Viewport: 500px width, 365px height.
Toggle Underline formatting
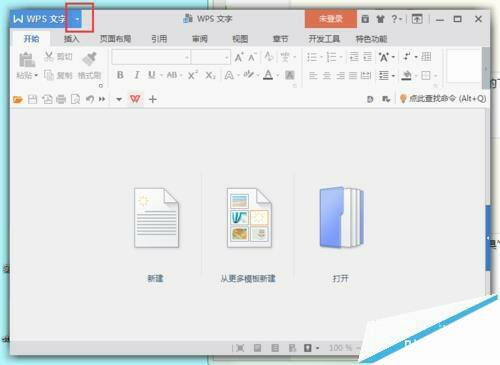pos(152,75)
